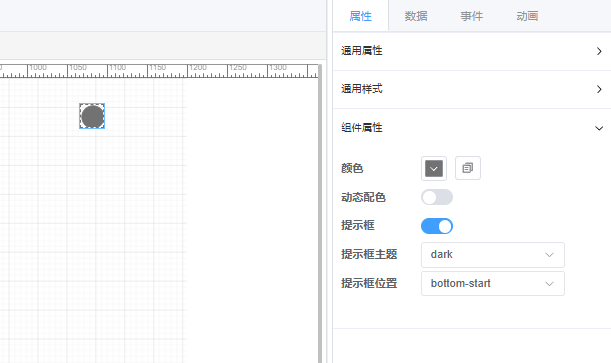
Task: Disable the 提示框 switch
Action: [437, 226]
